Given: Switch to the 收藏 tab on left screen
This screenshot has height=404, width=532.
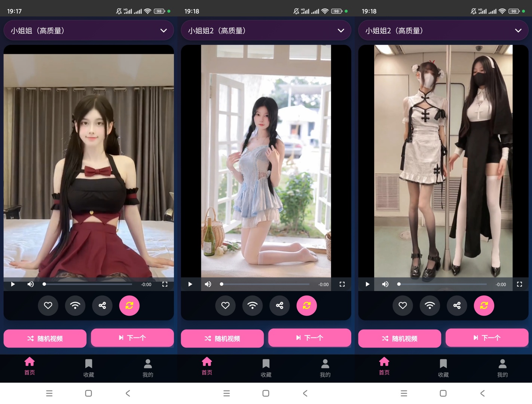Looking at the screenshot, I should pyautogui.click(x=89, y=368).
